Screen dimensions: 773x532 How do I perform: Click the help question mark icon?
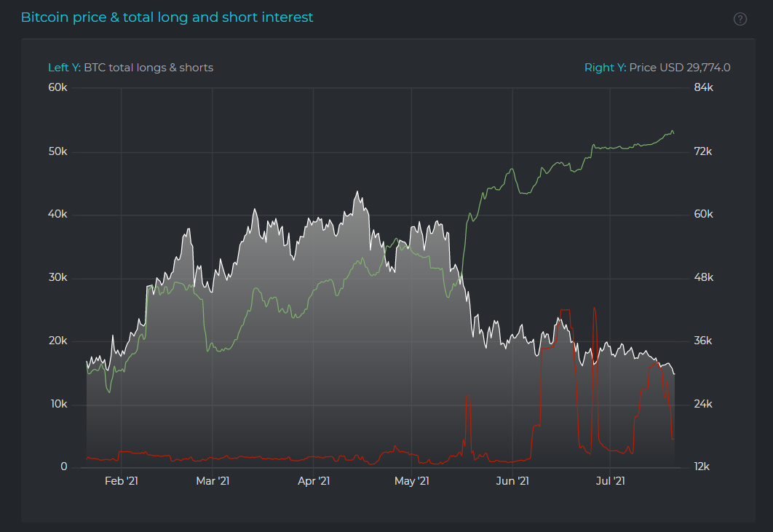740,19
